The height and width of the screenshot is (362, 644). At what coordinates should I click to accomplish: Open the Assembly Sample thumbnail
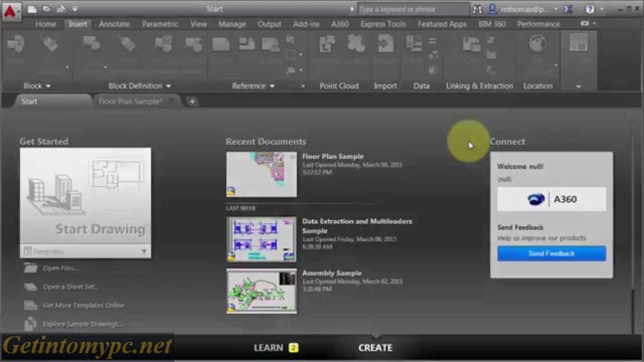click(x=261, y=291)
